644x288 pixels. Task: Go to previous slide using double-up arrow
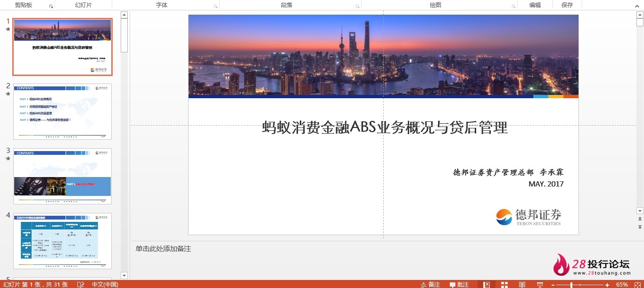640,219
